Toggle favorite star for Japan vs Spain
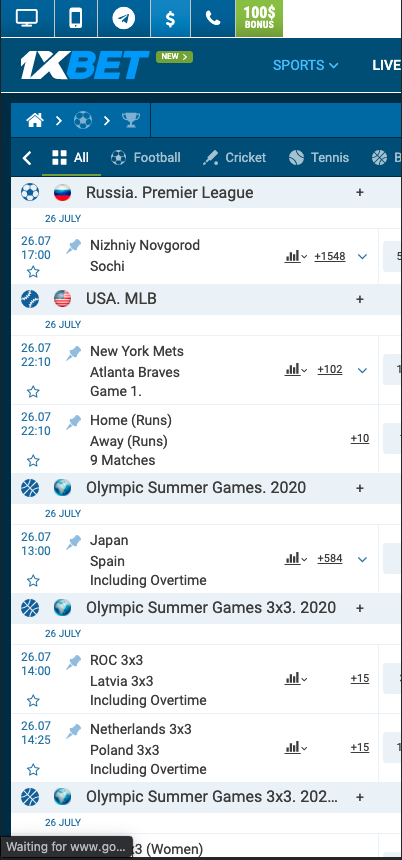402x860 pixels. point(33,581)
